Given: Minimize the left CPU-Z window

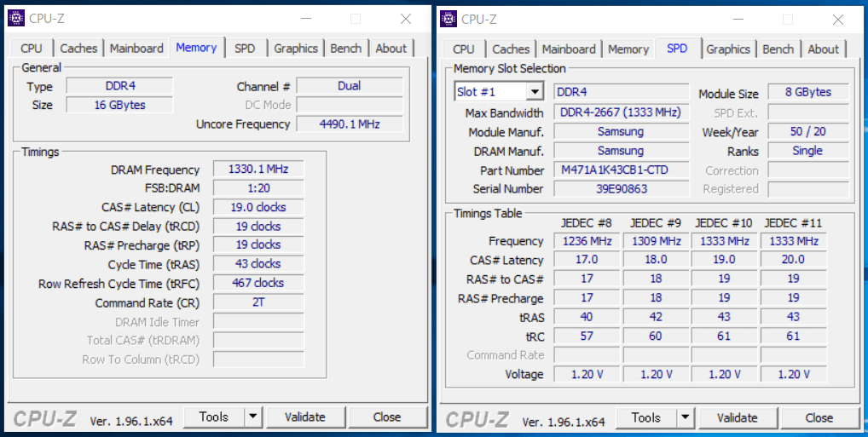Looking at the screenshot, I should coord(307,19).
